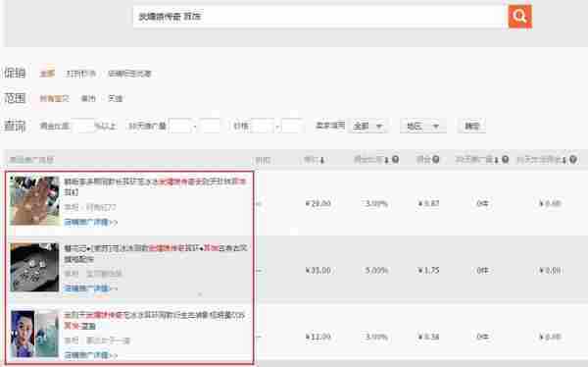Screen dimensions: 588x367
Task: Click help icon on last column header
Action: click(573, 160)
